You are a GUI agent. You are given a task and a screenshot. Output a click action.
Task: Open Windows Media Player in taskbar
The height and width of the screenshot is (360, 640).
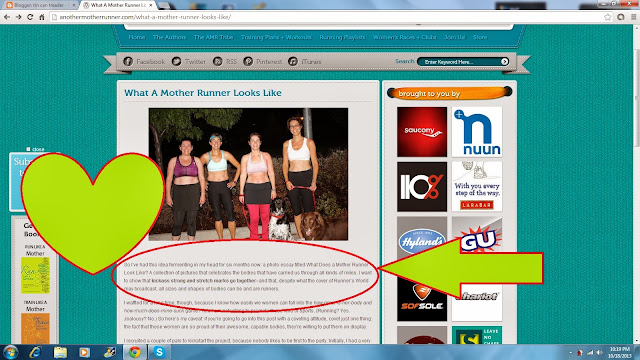point(84,352)
